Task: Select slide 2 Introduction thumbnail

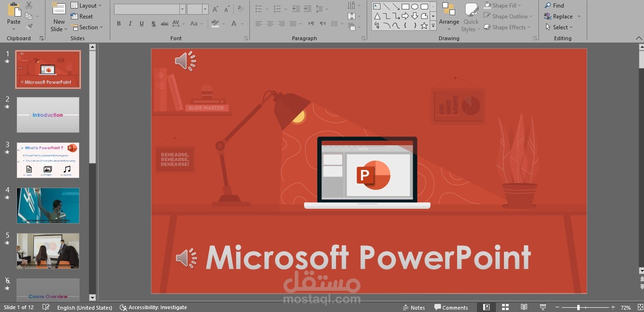Action: point(48,115)
